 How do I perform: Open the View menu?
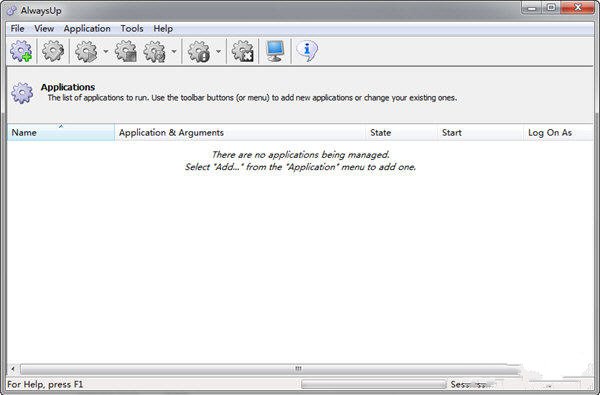tap(44, 29)
